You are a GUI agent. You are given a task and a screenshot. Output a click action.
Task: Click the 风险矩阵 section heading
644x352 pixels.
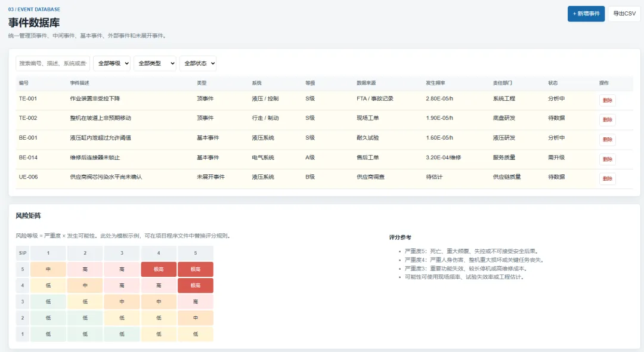point(29,215)
